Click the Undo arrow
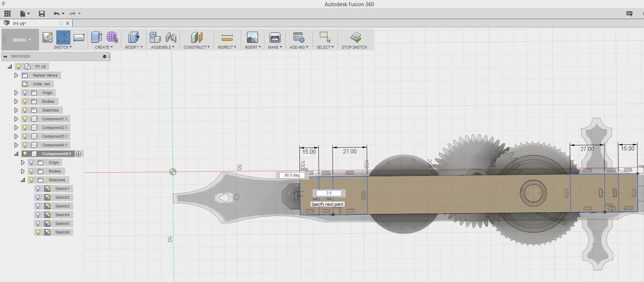Viewport: 644px width, 282px height. (x=57, y=14)
